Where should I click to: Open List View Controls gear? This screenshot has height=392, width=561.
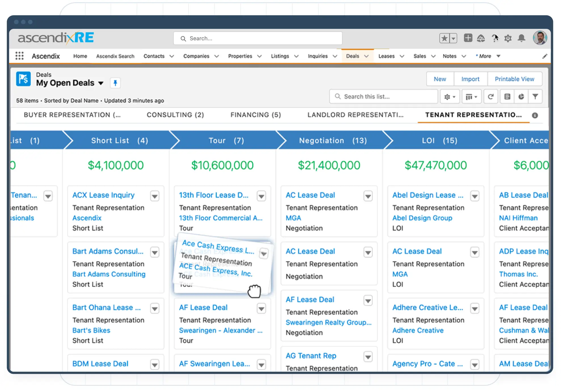[x=450, y=97]
